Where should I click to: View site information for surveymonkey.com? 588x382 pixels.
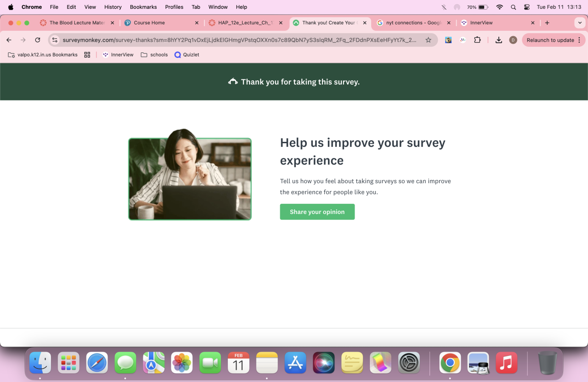point(55,40)
